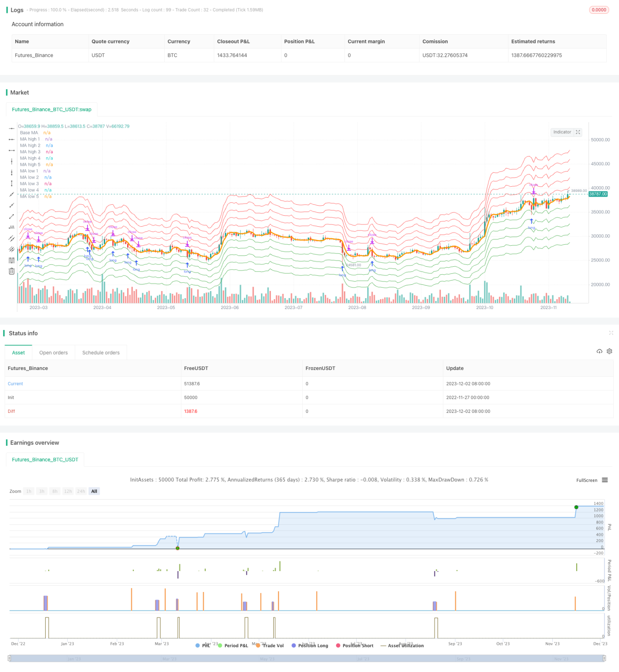
Task: Set zoom range to 1h
Action: pyautogui.click(x=29, y=491)
